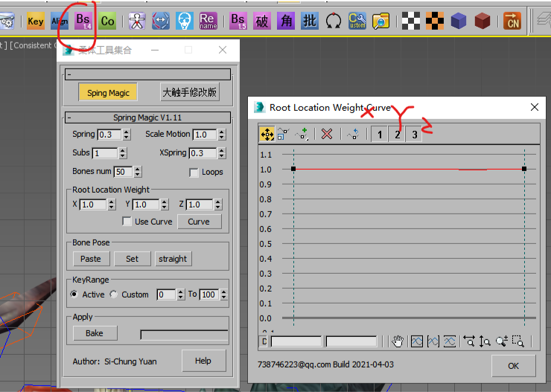Delete selected curve point with red X
Image resolution: width=551 pixels, height=392 pixels.
pyautogui.click(x=327, y=134)
